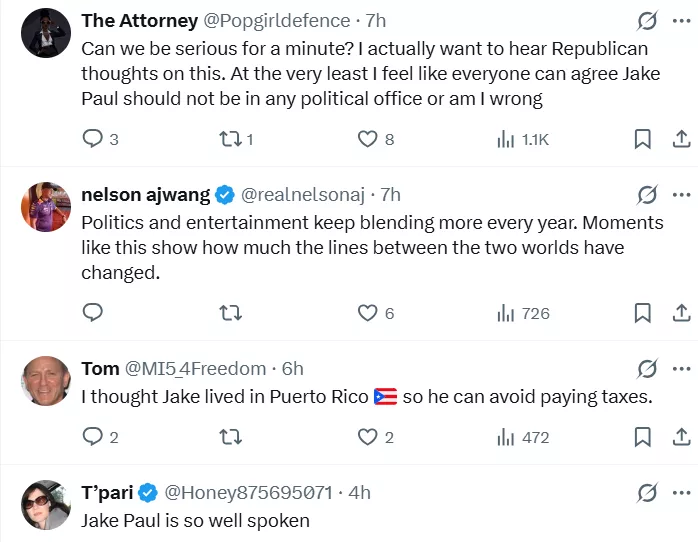Open more options for The Attorney's tweet
698x542 pixels.
pos(681,21)
